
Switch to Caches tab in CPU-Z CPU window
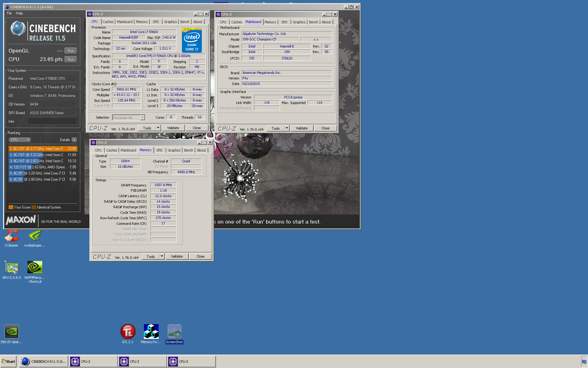pyautogui.click(x=108, y=22)
